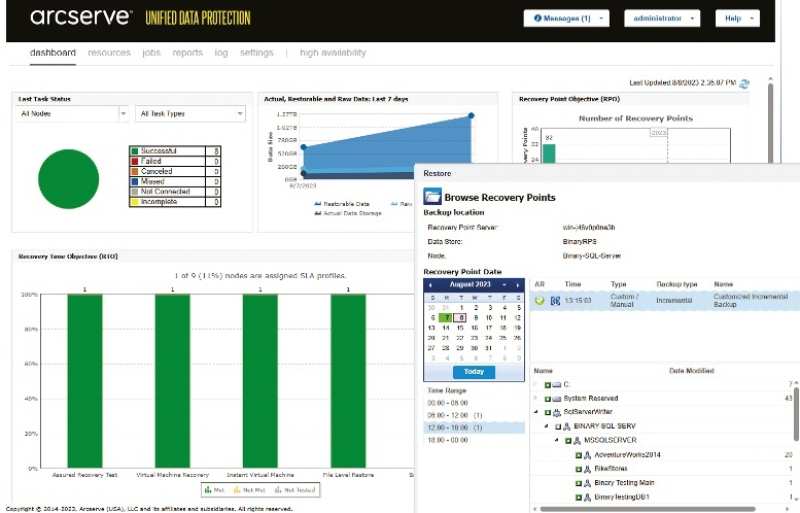This screenshot has width=800, height=513.
Task: Click the dashboard refresh icon
Action: [743, 84]
